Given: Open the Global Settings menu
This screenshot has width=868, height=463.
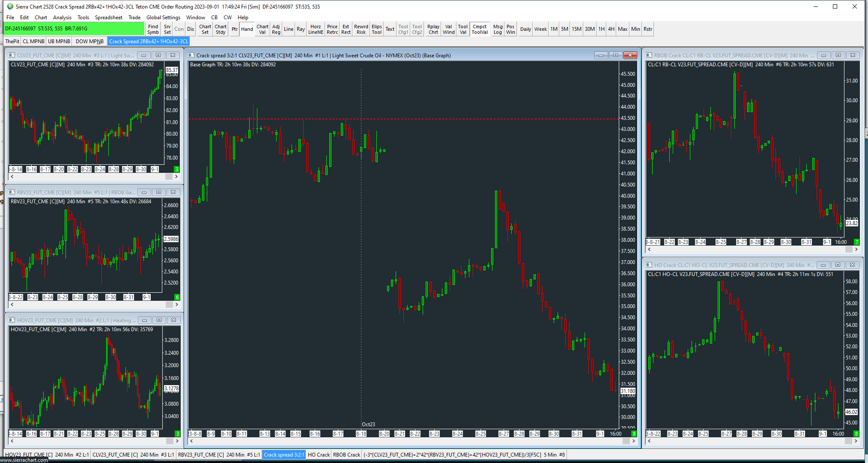Looking at the screenshot, I should (x=163, y=18).
